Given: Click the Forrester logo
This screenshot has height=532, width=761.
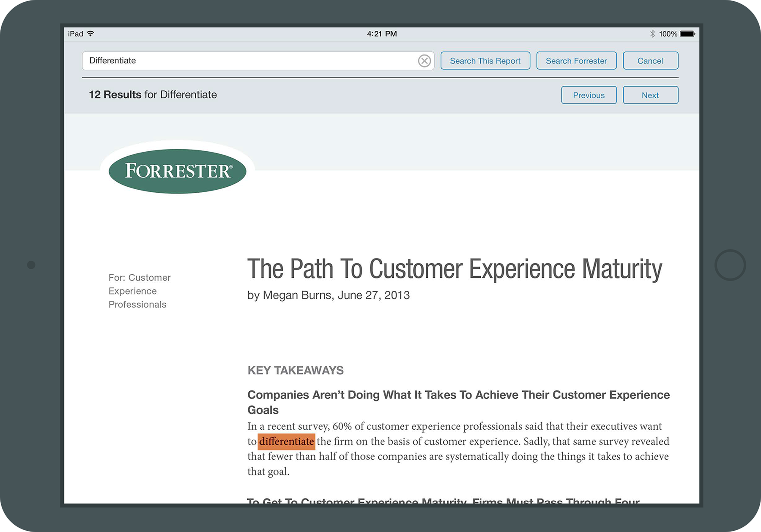Looking at the screenshot, I should click(178, 171).
